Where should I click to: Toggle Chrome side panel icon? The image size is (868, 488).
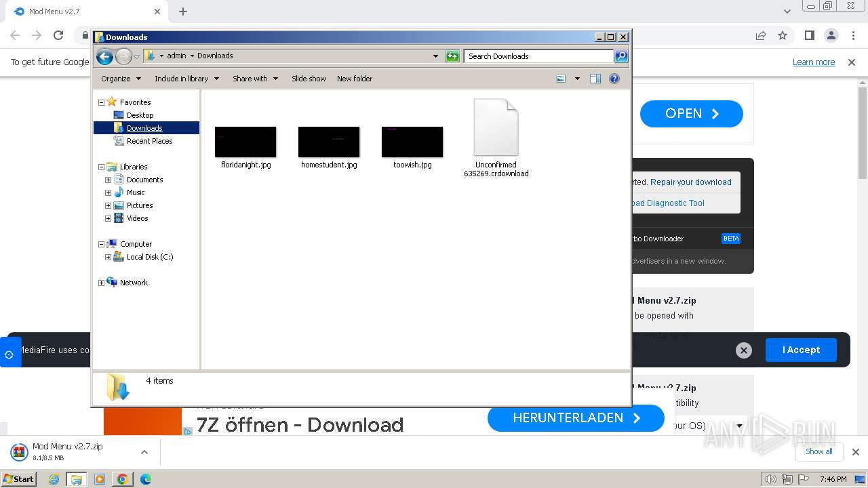pos(809,35)
